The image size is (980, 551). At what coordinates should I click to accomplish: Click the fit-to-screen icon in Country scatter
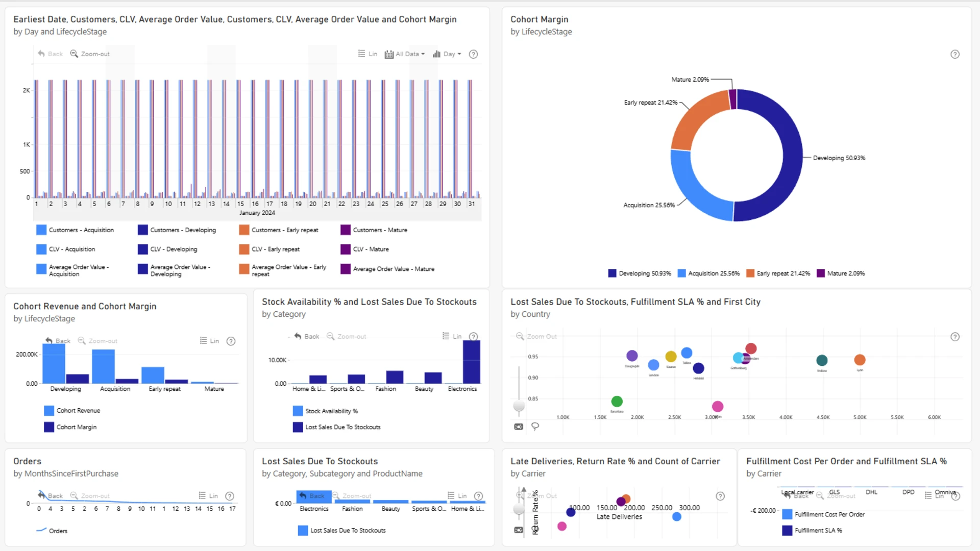point(519,427)
